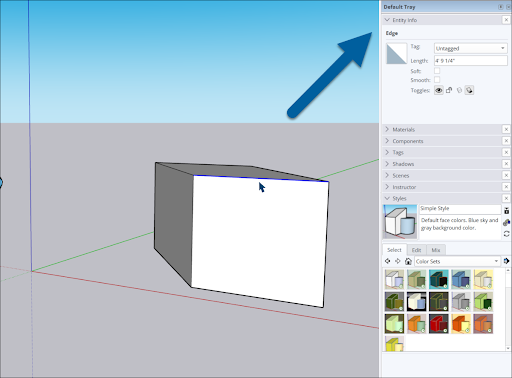
Task: Expand the Shadows panel
Action: click(x=387, y=164)
